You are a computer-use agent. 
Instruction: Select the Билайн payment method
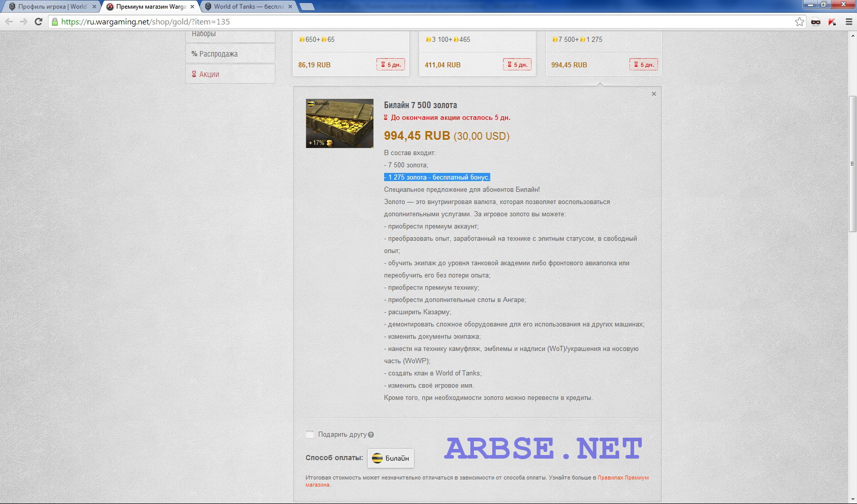(x=391, y=458)
